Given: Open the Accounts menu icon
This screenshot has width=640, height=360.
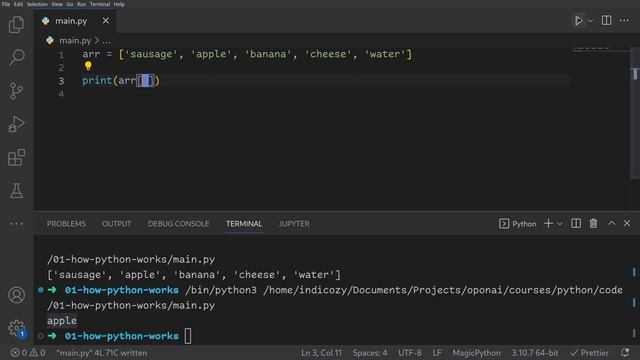Looking at the screenshot, I should (x=16, y=295).
